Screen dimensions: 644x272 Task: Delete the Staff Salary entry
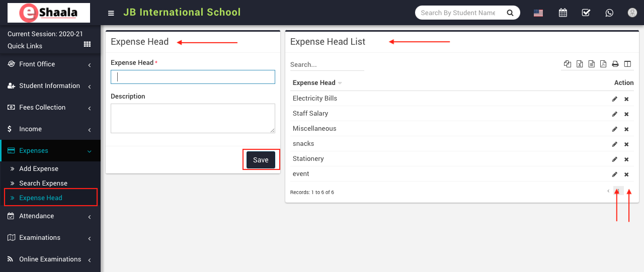[x=626, y=114]
